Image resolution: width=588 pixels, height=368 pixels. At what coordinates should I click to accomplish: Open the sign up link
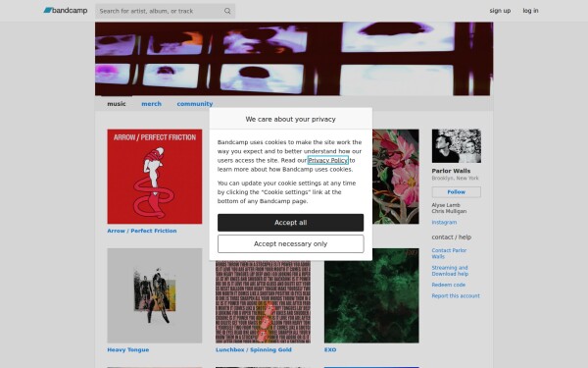(x=500, y=11)
